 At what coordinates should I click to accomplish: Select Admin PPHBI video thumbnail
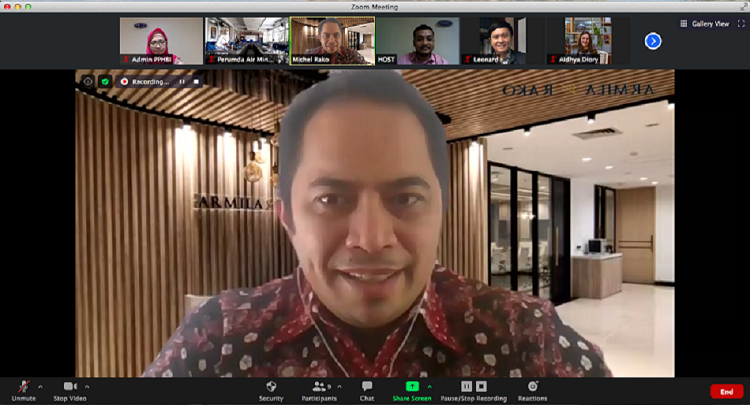click(162, 41)
